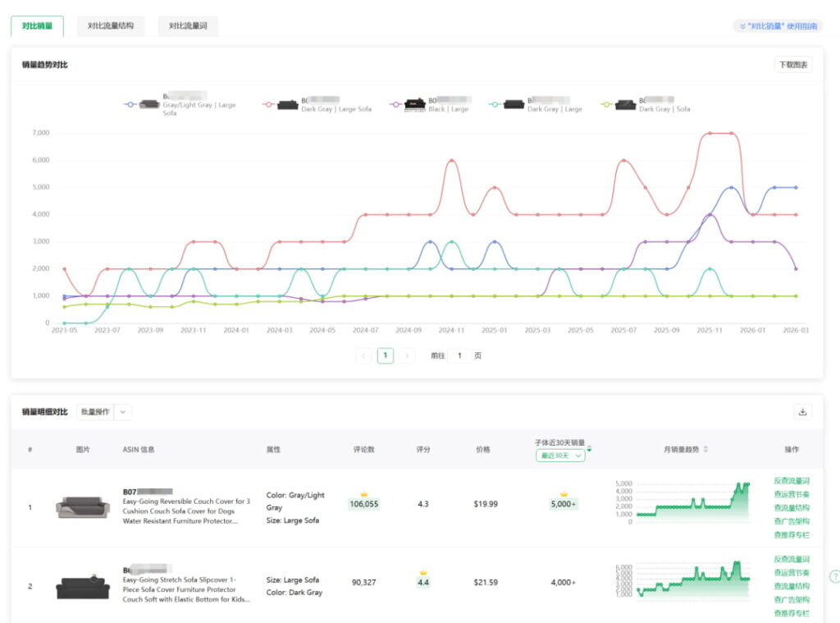The width and height of the screenshot is (840, 623).
Task: Click the sort icon beside 子体近30天销量 header
Action: pyautogui.click(x=589, y=448)
